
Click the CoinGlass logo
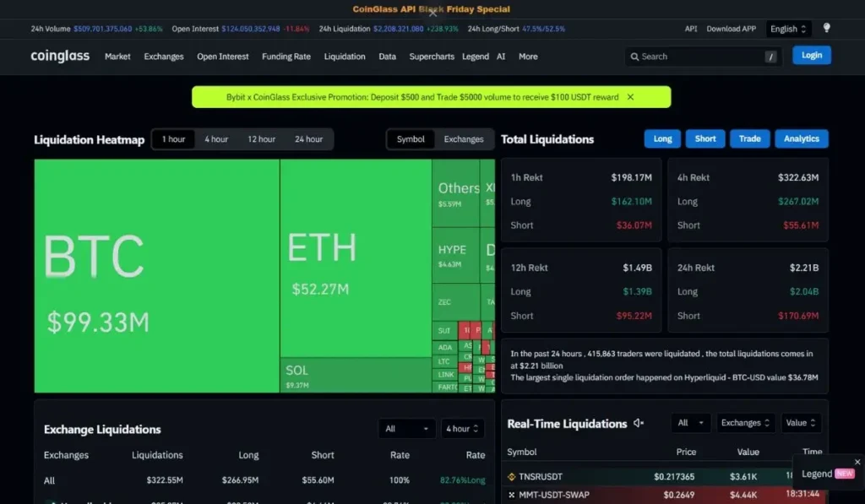59,57
